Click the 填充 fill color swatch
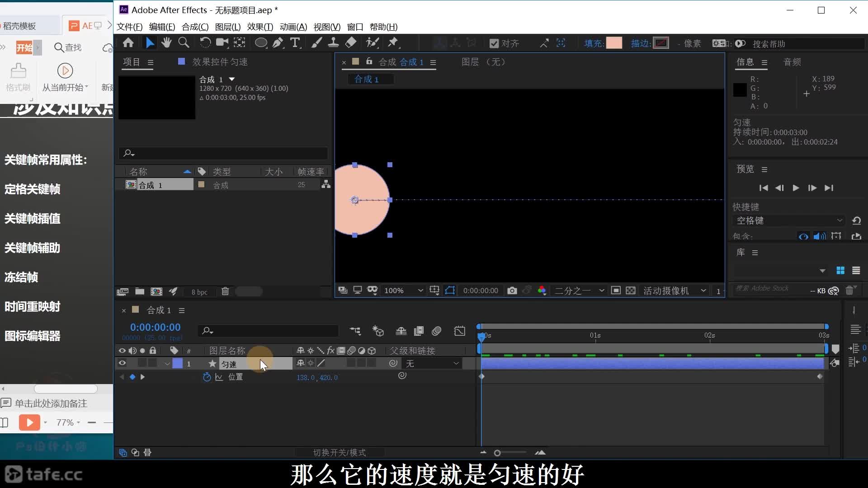 click(614, 43)
